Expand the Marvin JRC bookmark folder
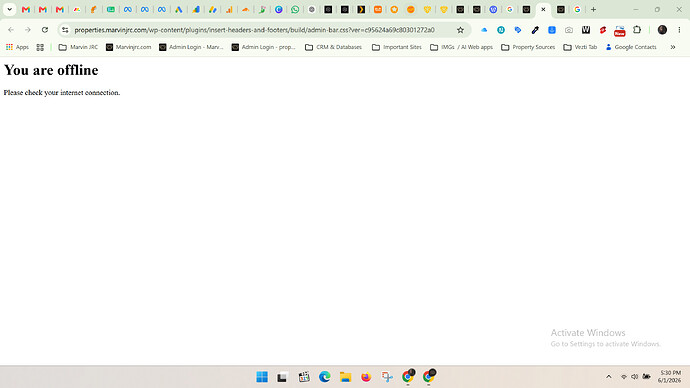The height and width of the screenshot is (388, 690). point(78,47)
